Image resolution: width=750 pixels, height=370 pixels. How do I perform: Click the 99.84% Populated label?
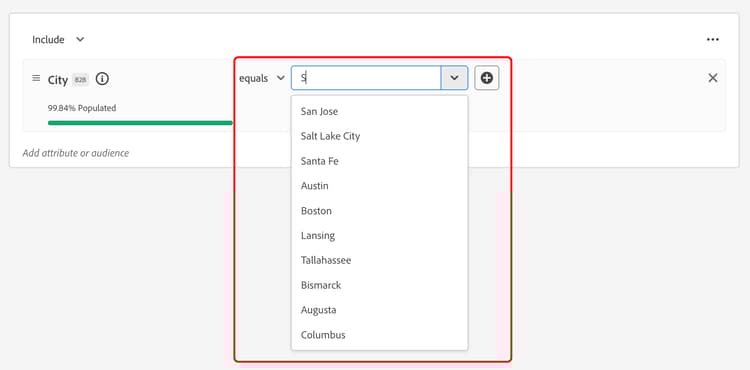coord(82,108)
